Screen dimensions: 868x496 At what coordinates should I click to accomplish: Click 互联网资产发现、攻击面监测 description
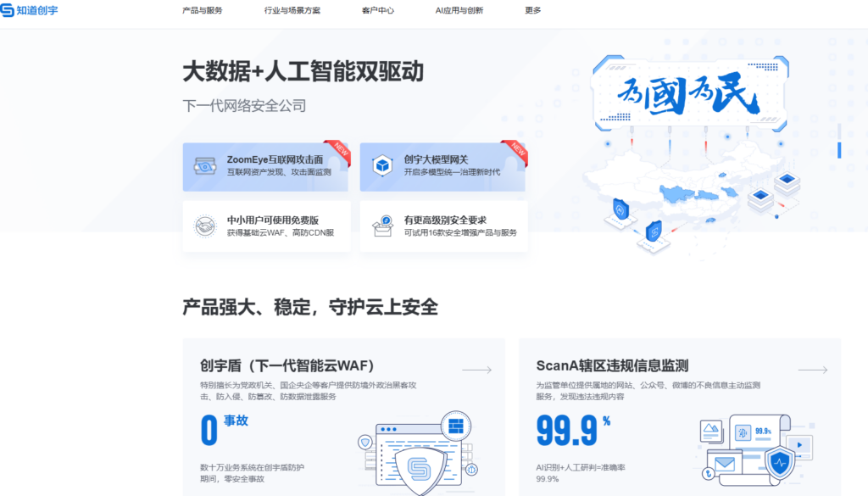click(279, 172)
